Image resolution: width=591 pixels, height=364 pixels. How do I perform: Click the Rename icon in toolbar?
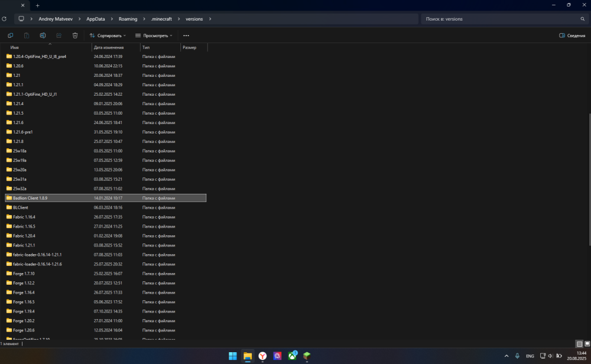click(x=43, y=35)
